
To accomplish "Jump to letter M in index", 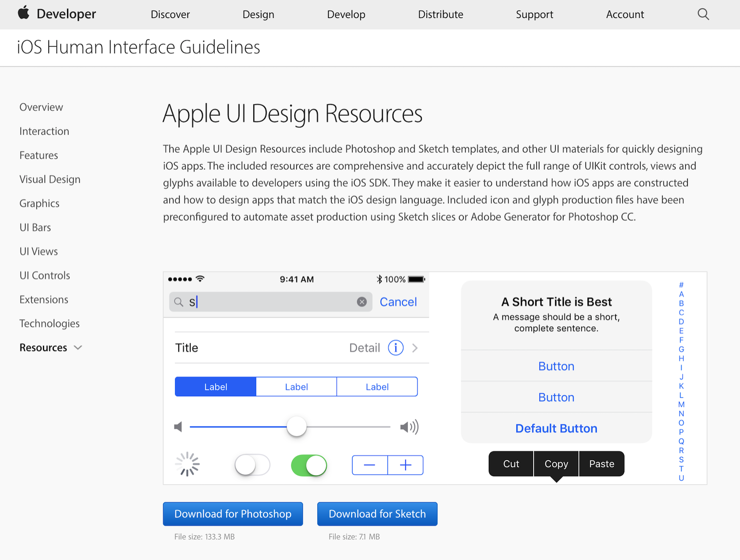I will 681,404.
